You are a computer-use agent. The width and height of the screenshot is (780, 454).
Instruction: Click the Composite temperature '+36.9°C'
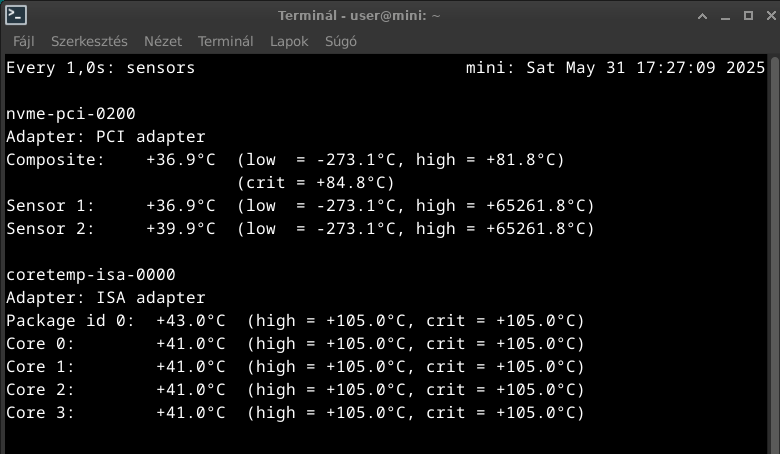click(x=181, y=160)
